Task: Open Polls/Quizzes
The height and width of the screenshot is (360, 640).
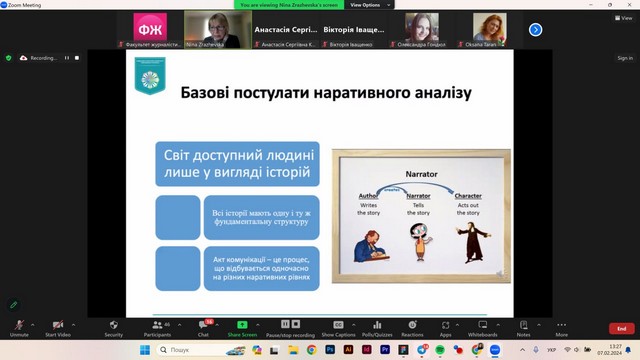Action: click(377, 329)
